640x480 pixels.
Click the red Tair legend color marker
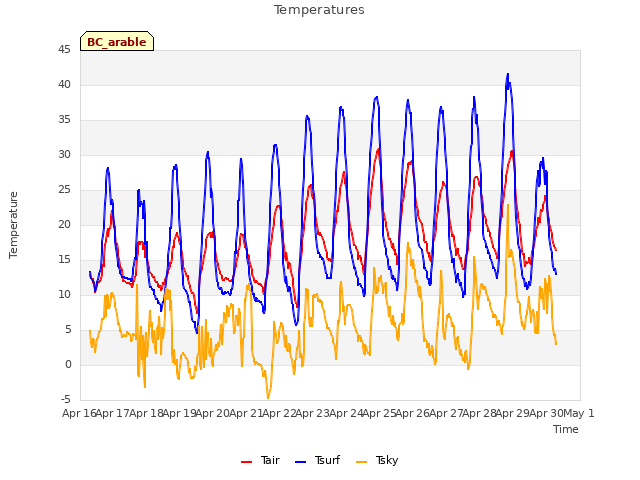[x=247, y=462]
